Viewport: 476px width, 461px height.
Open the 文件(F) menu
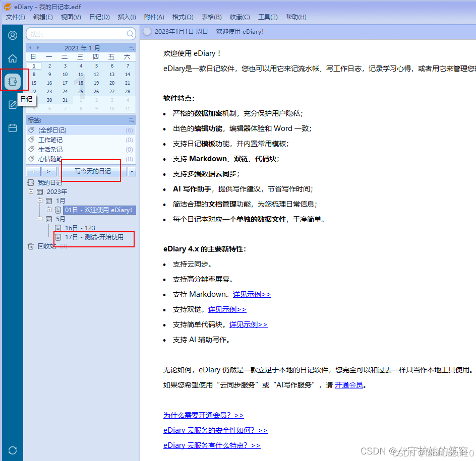(x=16, y=17)
